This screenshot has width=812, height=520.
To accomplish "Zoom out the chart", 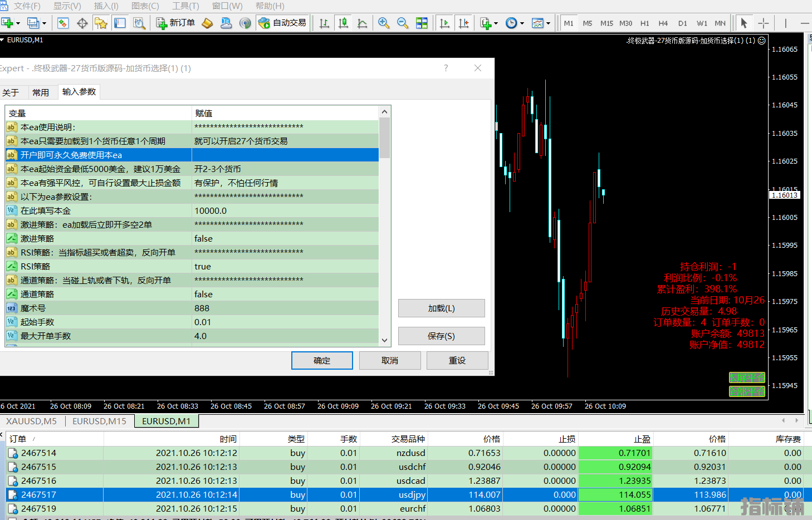I will [x=403, y=23].
